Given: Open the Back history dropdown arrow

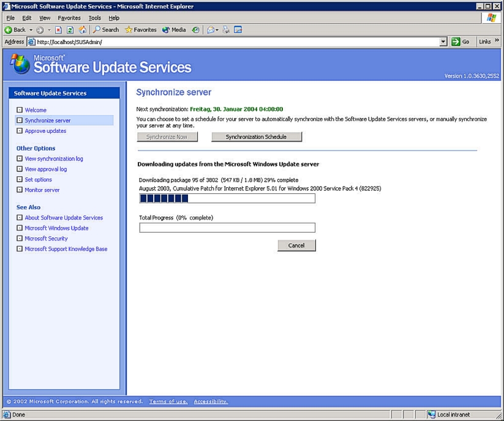Looking at the screenshot, I should (31, 30).
